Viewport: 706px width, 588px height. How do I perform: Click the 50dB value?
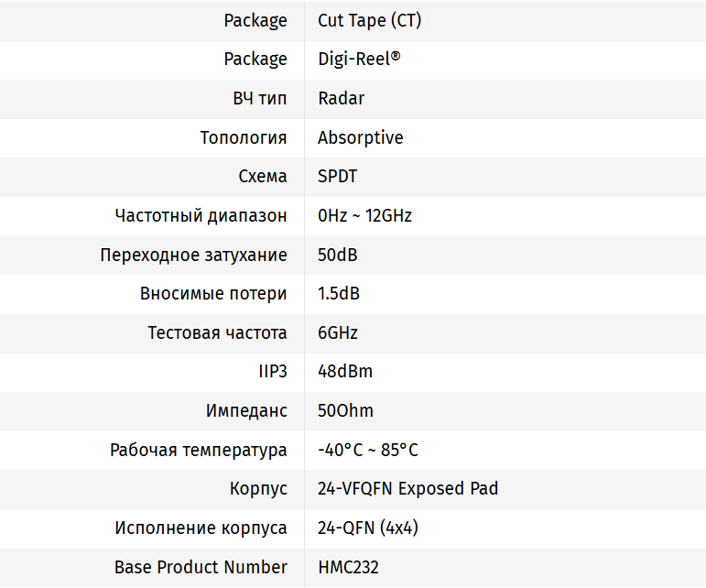point(337,255)
